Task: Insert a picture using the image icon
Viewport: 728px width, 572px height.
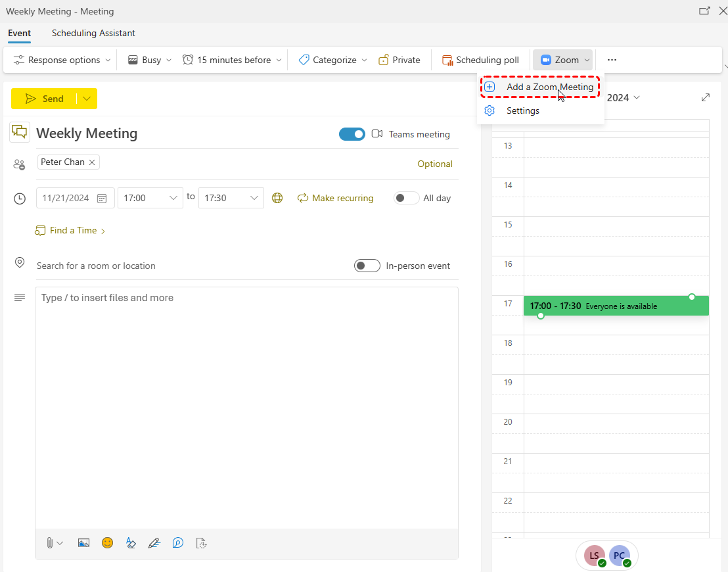Action: pyautogui.click(x=83, y=542)
